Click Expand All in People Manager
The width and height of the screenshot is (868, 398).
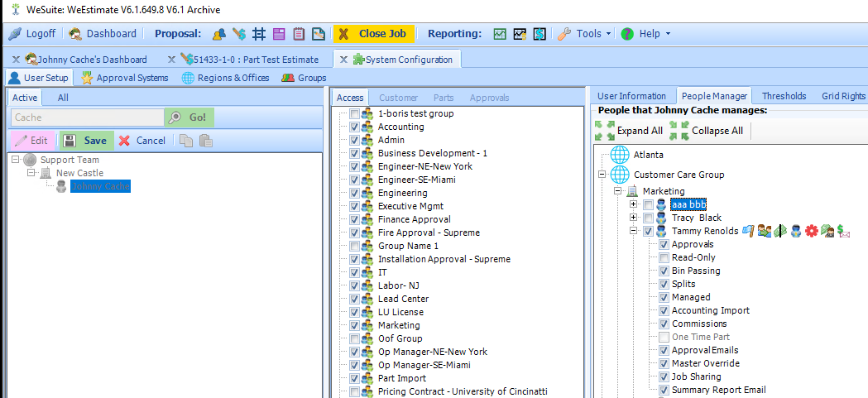tap(629, 131)
